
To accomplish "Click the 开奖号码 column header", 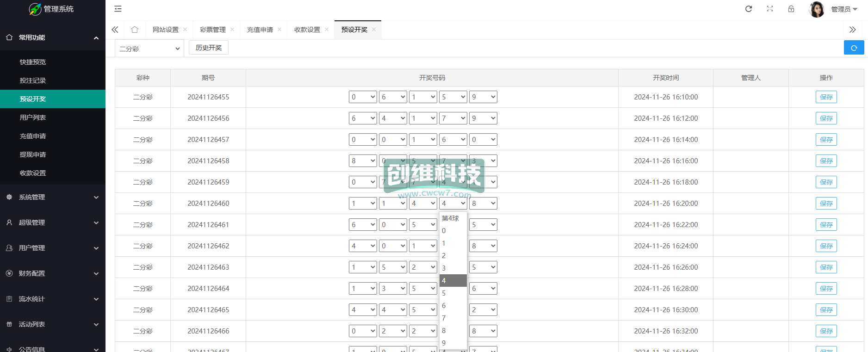I will click(432, 78).
